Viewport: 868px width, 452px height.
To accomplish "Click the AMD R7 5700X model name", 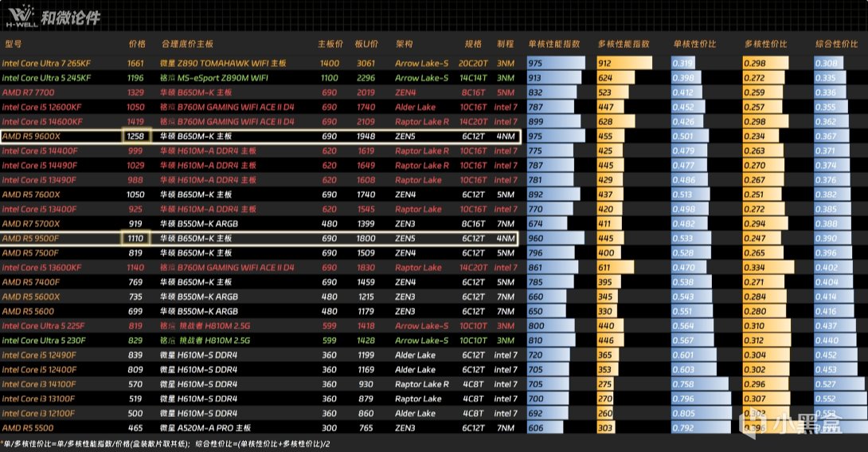I will [x=31, y=224].
